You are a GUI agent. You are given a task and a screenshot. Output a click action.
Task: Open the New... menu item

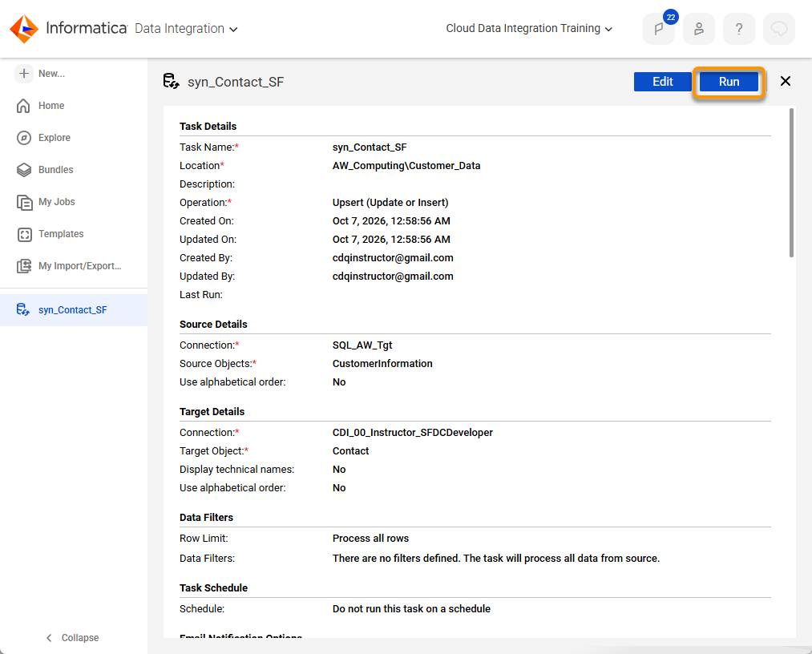(x=51, y=74)
